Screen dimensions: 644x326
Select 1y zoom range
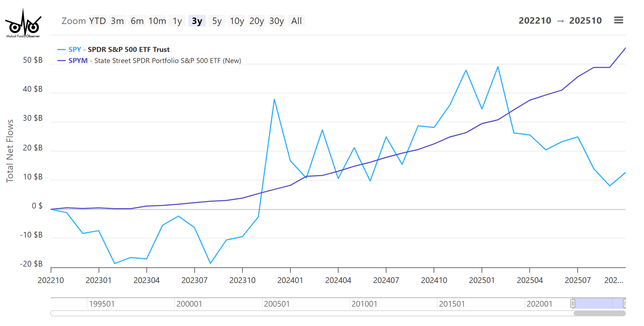click(177, 21)
